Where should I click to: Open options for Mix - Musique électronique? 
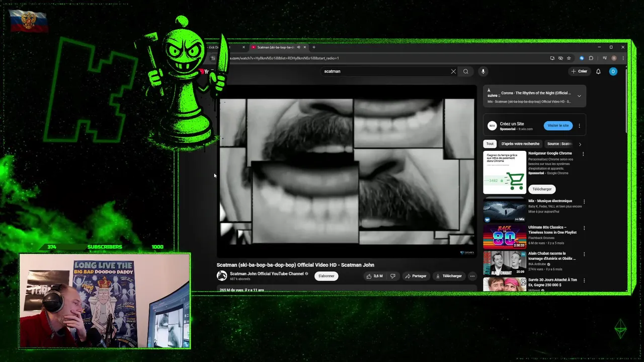[584, 202]
